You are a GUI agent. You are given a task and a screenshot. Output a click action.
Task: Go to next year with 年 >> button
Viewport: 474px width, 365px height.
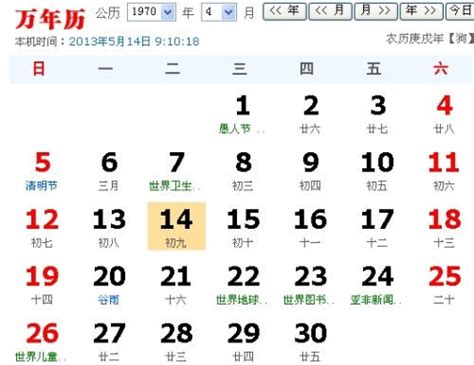tap(421, 11)
